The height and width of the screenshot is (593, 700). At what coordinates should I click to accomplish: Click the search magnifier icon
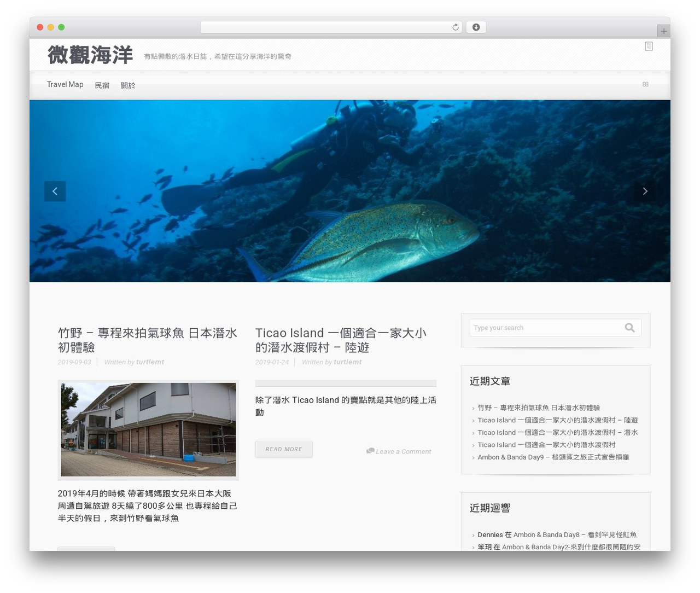(629, 328)
